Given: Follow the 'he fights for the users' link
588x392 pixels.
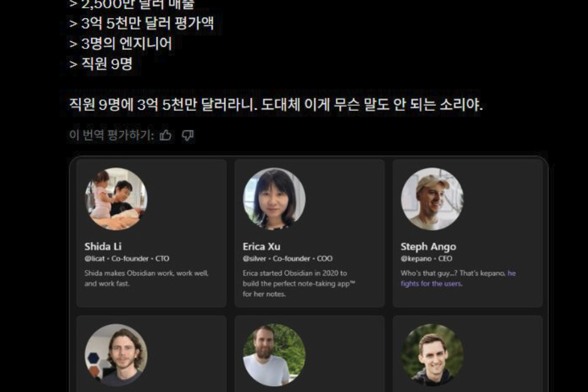Looking at the screenshot, I should coord(458,278).
